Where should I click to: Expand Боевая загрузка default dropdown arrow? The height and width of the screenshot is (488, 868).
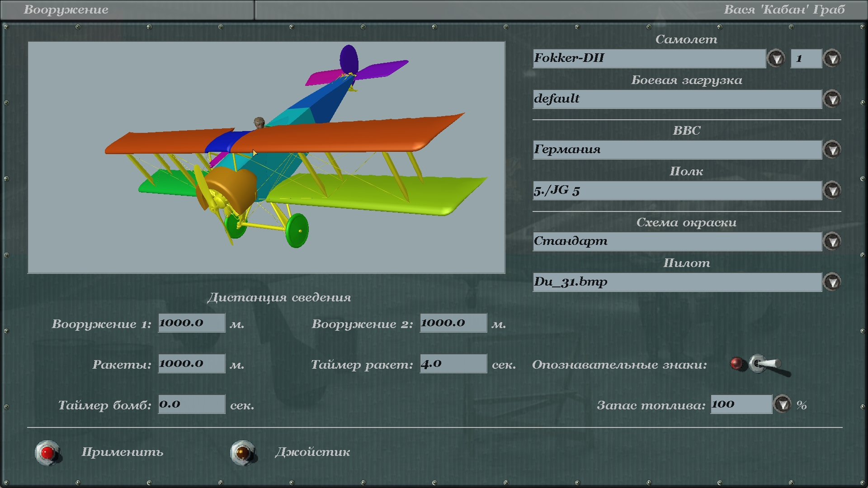(832, 99)
